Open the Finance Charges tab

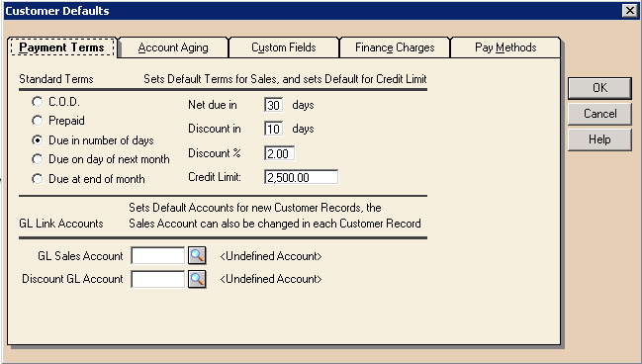pos(395,47)
